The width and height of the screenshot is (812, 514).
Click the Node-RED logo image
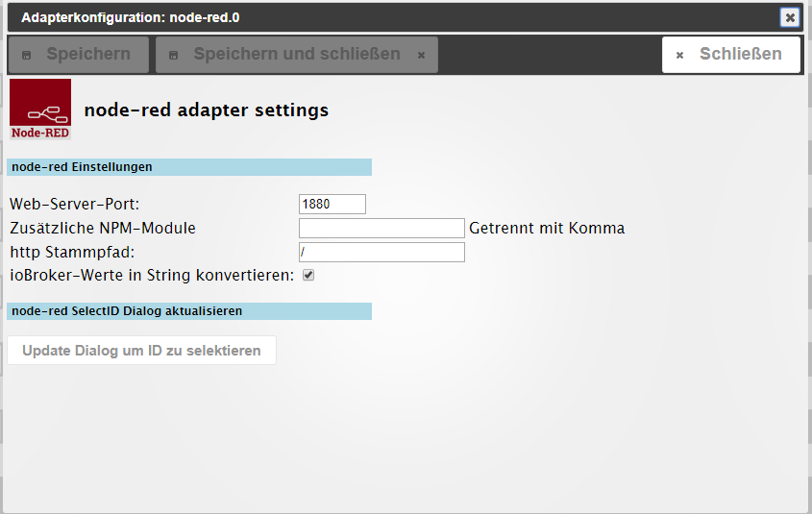(x=40, y=110)
